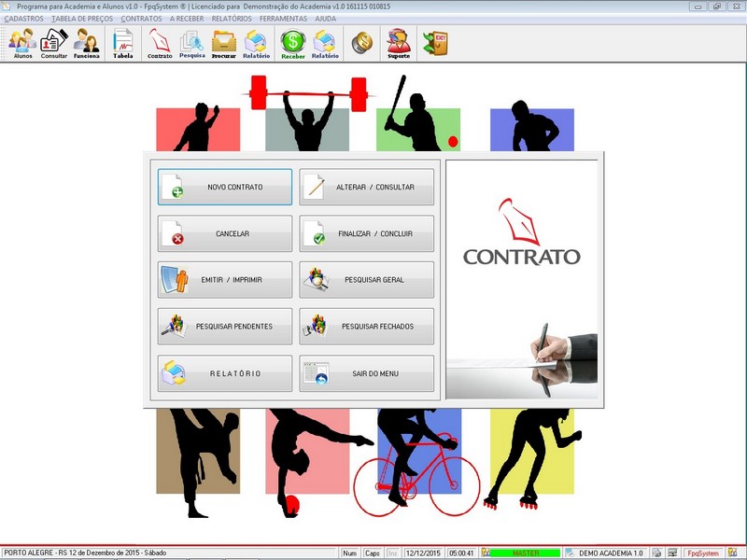Click the PESQUISAR PENDENTES button
The width and height of the screenshot is (747, 560).
(x=225, y=327)
